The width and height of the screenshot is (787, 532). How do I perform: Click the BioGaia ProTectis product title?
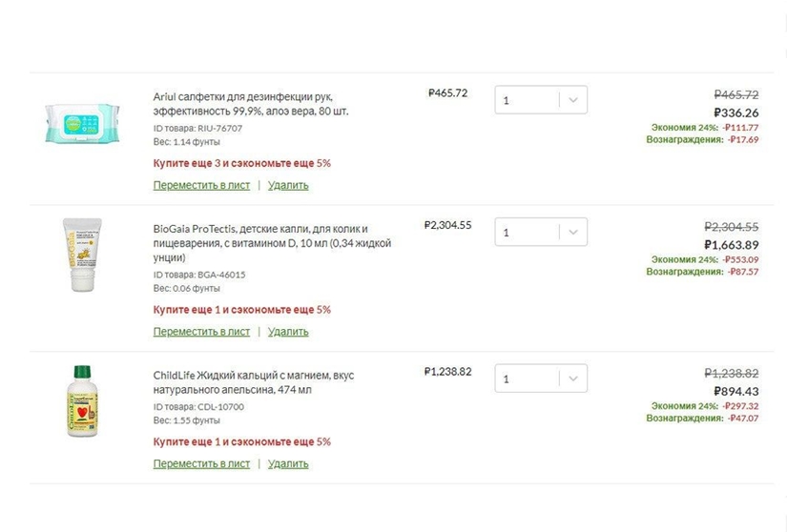(x=259, y=243)
